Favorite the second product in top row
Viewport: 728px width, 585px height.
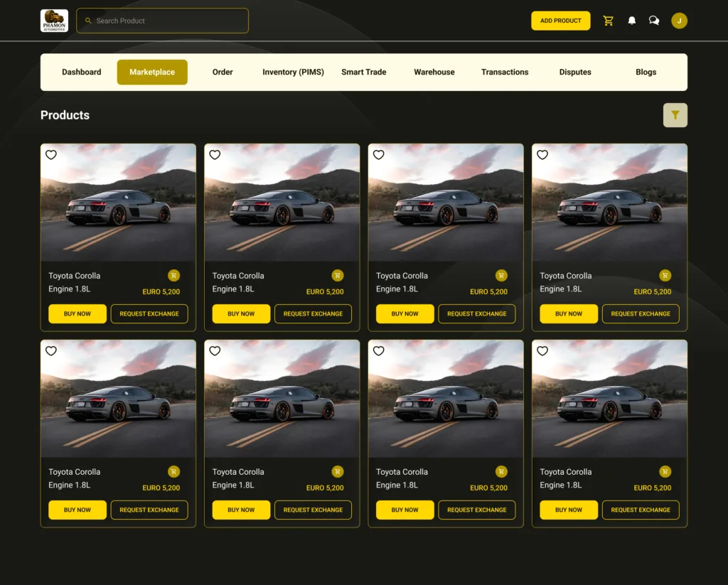[x=215, y=155]
